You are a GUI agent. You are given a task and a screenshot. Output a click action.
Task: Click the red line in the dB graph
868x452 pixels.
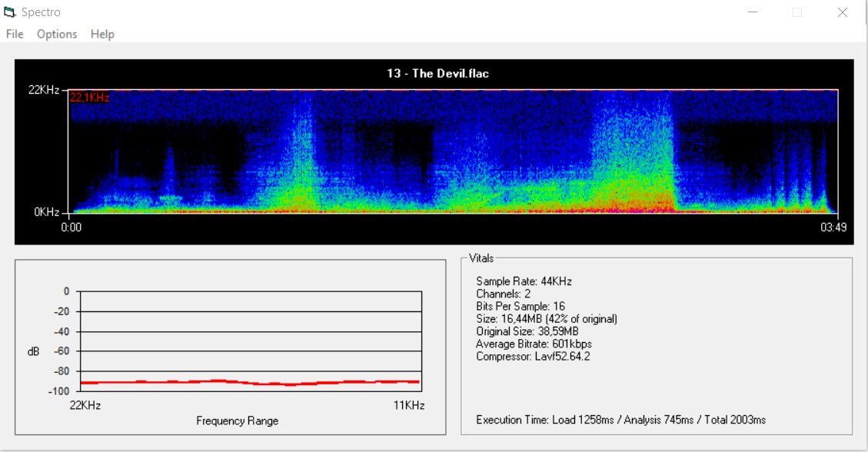pos(250,382)
